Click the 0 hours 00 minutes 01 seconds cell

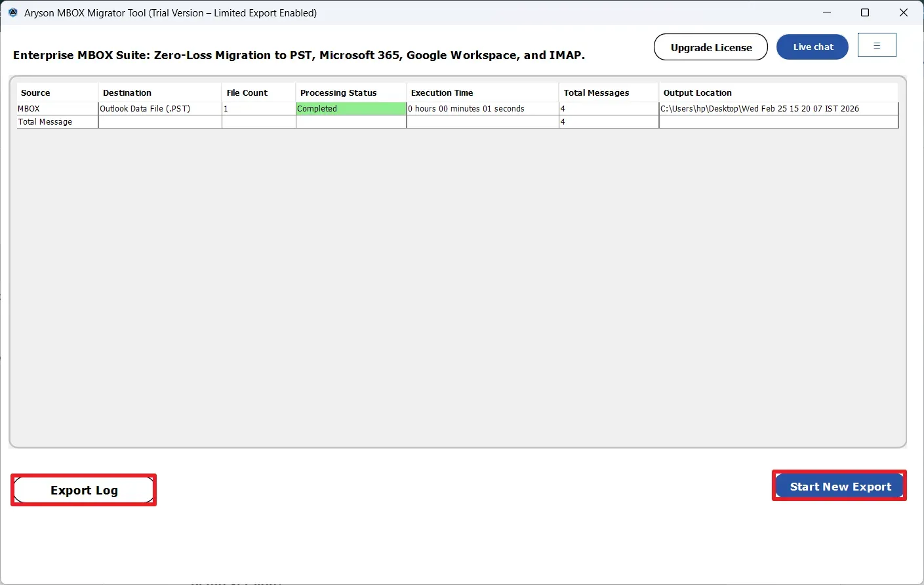coord(483,109)
